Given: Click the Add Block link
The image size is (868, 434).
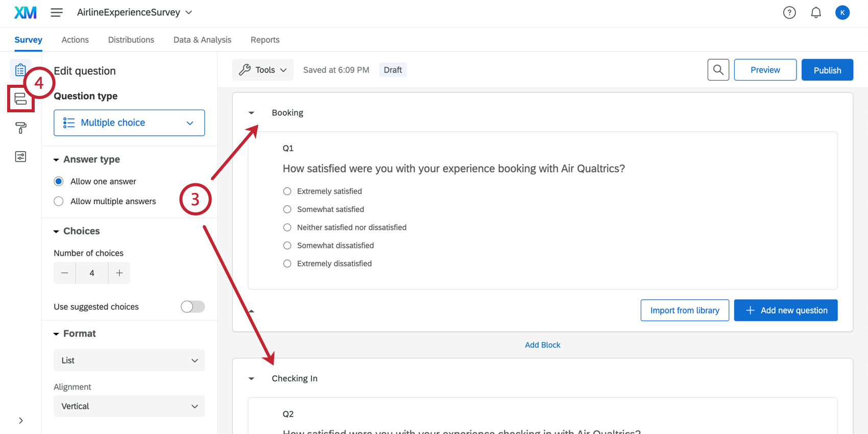Looking at the screenshot, I should (542, 345).
